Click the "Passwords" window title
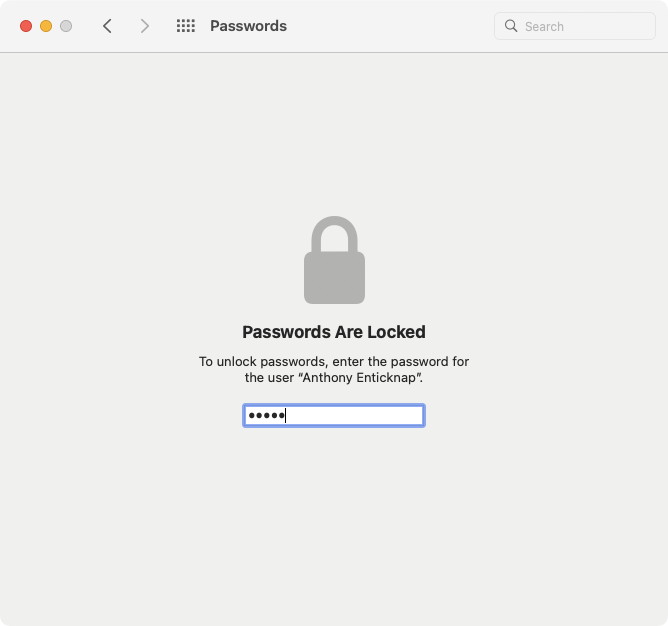Image resolution: width=668 pixels, height=626 pixels. coord(248,26)
